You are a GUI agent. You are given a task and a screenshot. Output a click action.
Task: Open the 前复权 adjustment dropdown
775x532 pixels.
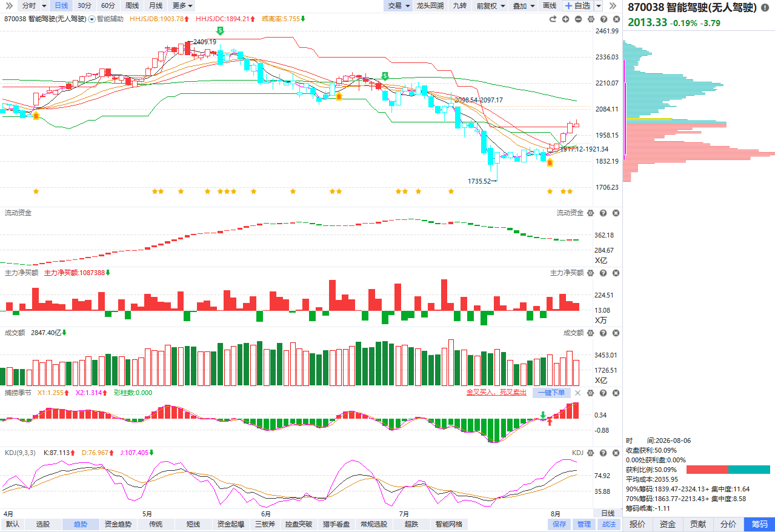(490, 5)
